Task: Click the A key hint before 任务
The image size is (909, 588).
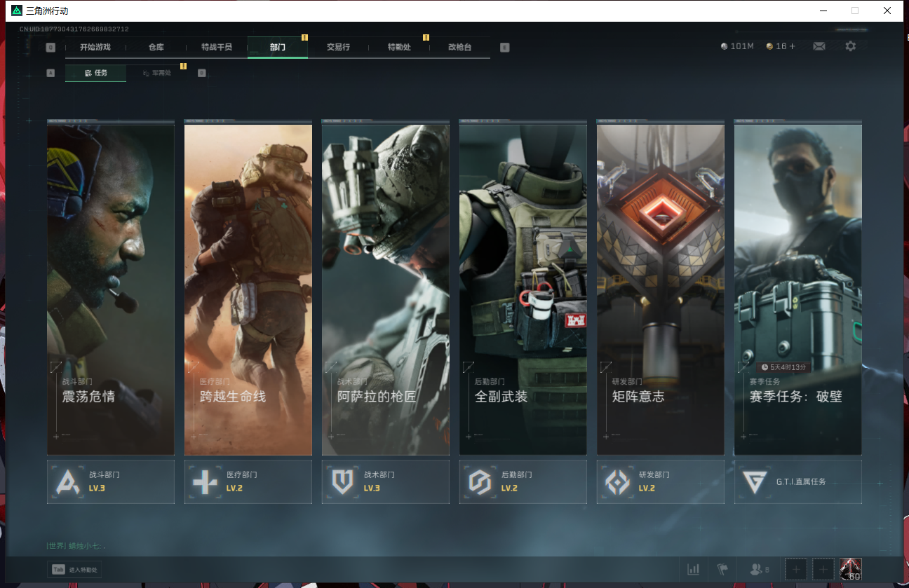Action: tap(50, 73)
